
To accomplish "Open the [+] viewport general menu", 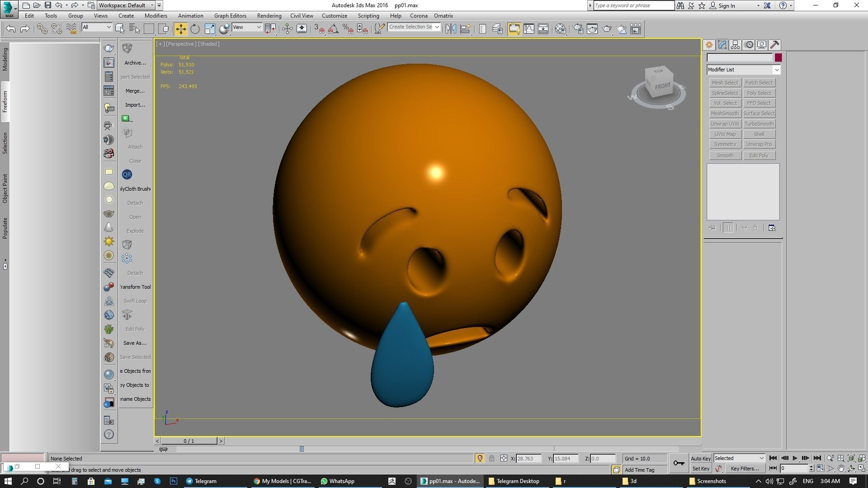I will [160, 44].
